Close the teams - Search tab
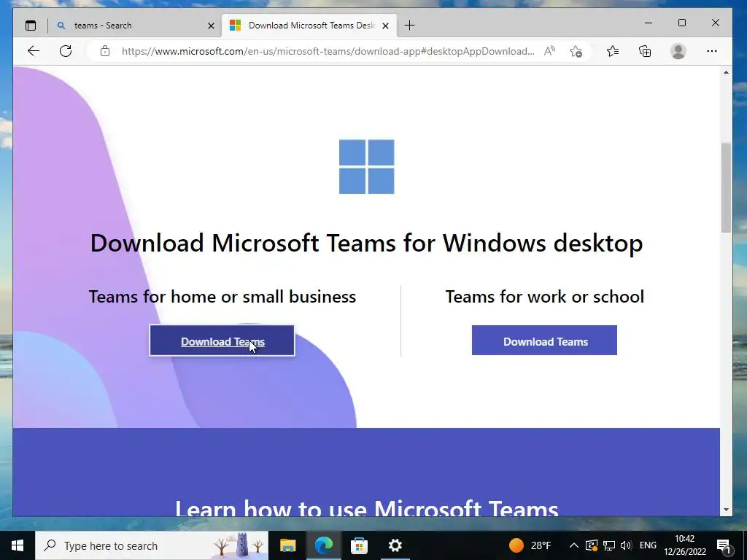This screenshot has width=747, height=560. click(211, 26)
